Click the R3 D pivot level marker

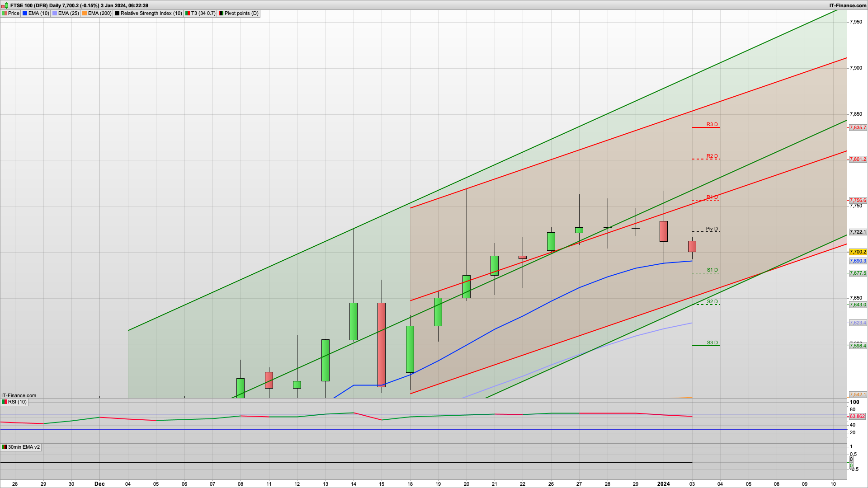(x=712, y=125)
